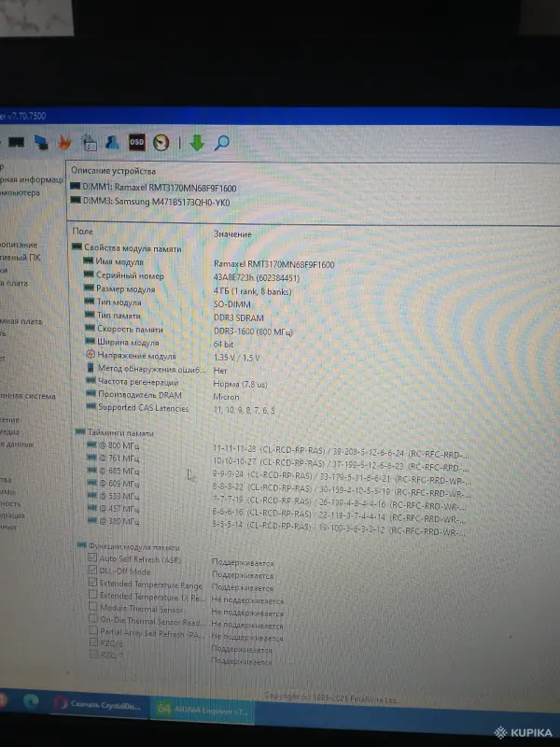Click the DIMM1 Ramaxel memory chip icon
Viewport: 560px width, 747px height.
[x=76, y=186]
